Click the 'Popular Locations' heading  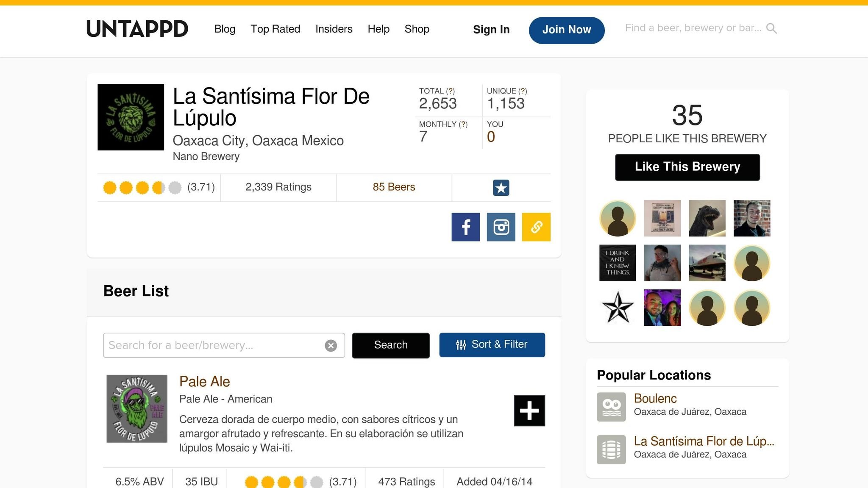point(654,375)
